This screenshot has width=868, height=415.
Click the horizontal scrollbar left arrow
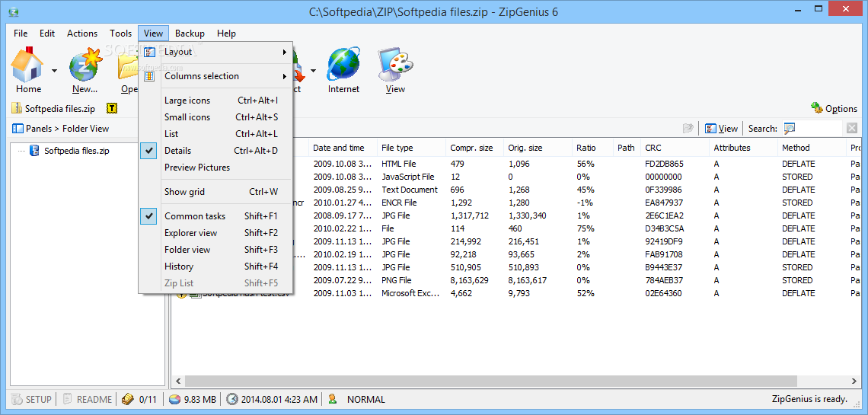pyautogui.click(x=178, y=381)
